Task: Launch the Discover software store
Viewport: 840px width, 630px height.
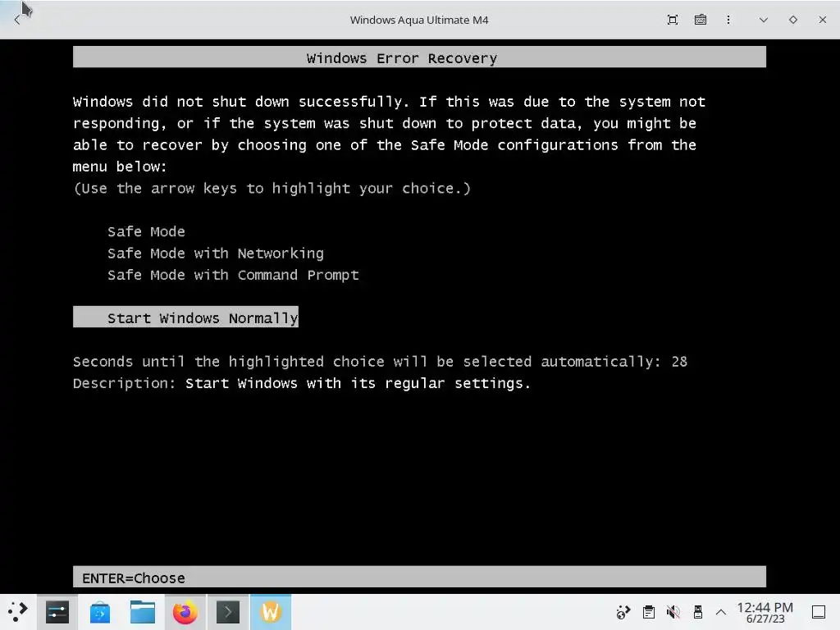Action: pyautogui.click(x=99, y=612)
